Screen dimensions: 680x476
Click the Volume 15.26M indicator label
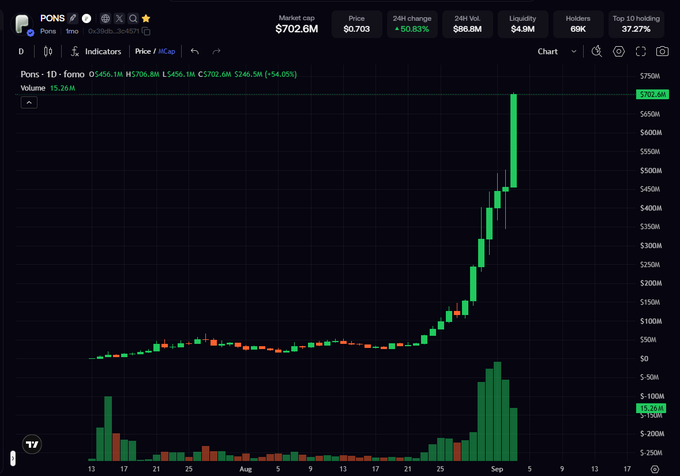point(48,88)
